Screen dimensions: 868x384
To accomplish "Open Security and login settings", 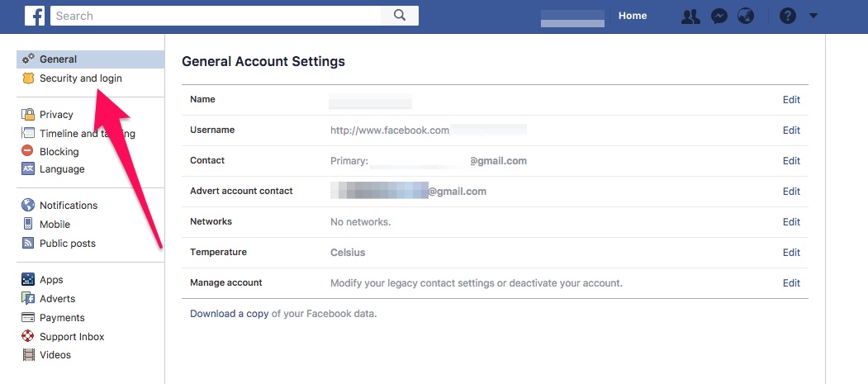I will (x=81, y=78).
